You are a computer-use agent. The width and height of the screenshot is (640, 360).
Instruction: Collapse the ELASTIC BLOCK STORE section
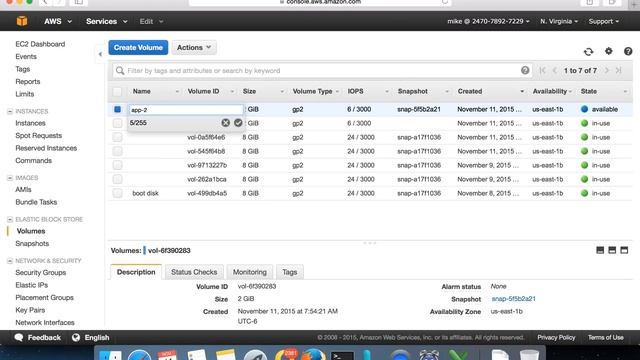point(10,219)
